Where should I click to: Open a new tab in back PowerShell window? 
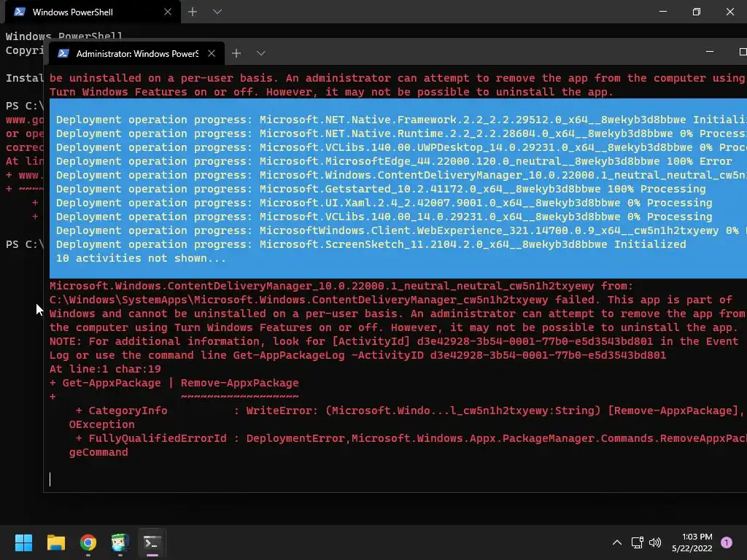point(193,12)
